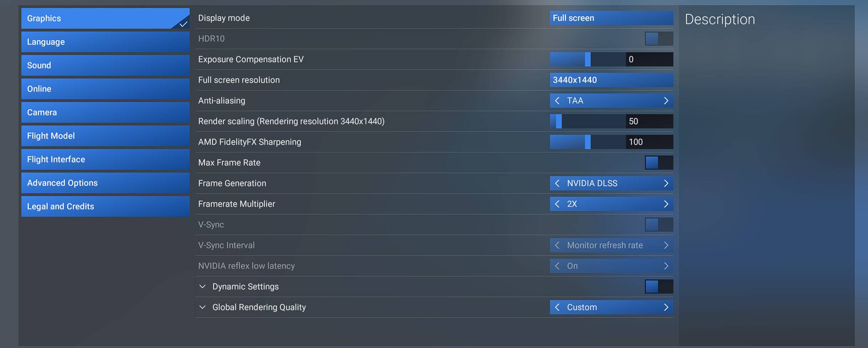Click left arrow of NVIDIA reflex low latency
868x348 pixels.
point(557,266)
